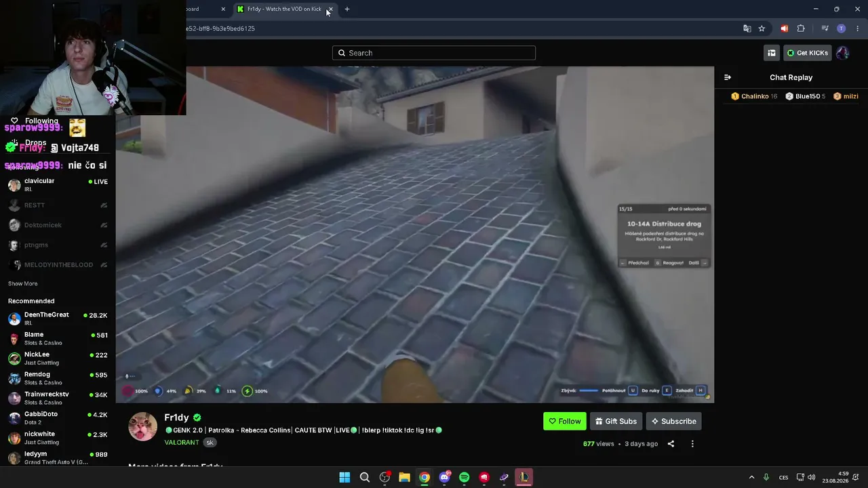Click the VOD video player
Viewport: 868px width, 488px height.
[x=415, y=235]
